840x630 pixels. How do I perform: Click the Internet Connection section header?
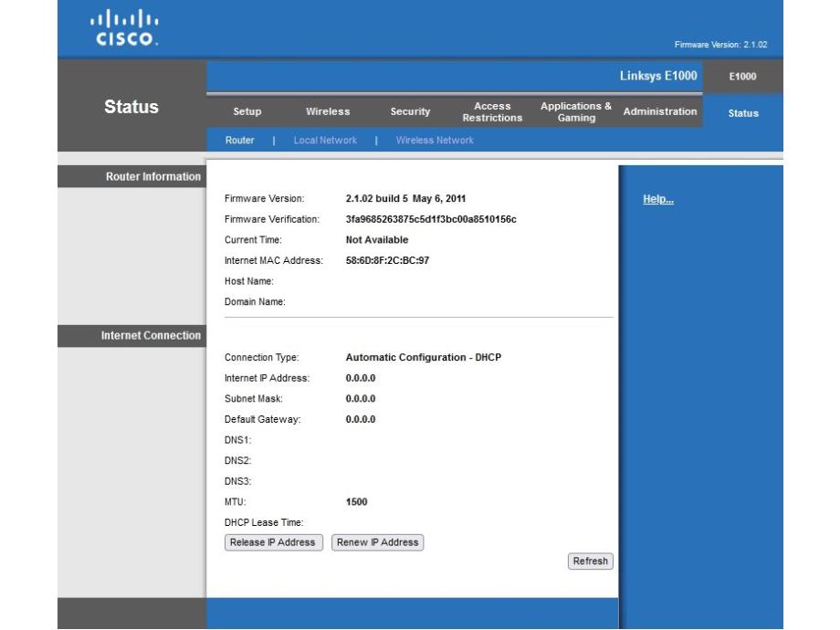tap(151, 336)
